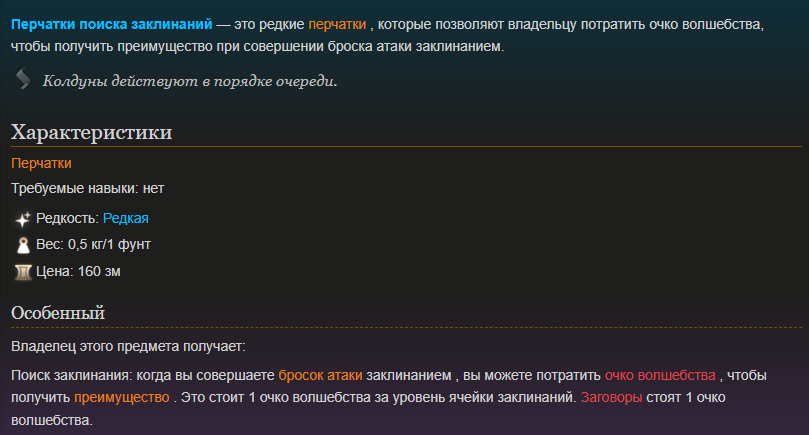809x435 pixels.
Task: Follow the 'преимущество' link
Action: click(122, 397)
